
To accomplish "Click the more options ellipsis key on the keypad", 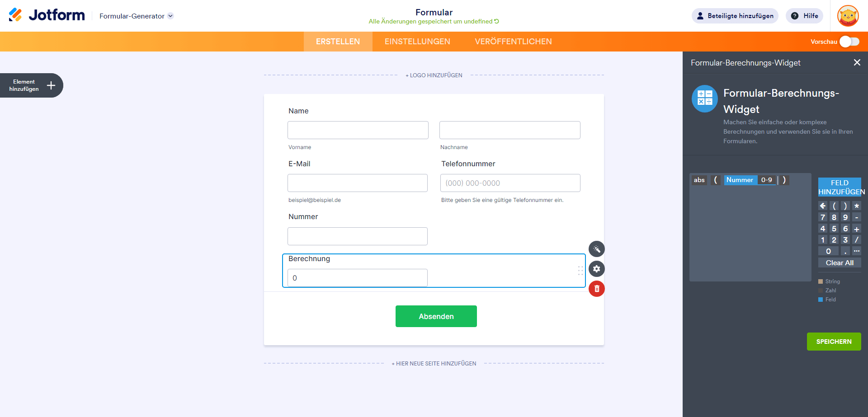I will (856, 251).
